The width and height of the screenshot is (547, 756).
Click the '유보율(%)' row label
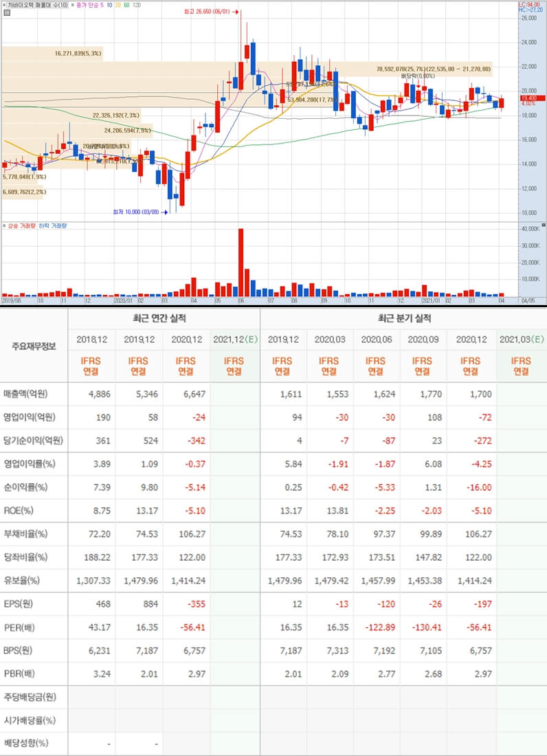click(22, 581)
